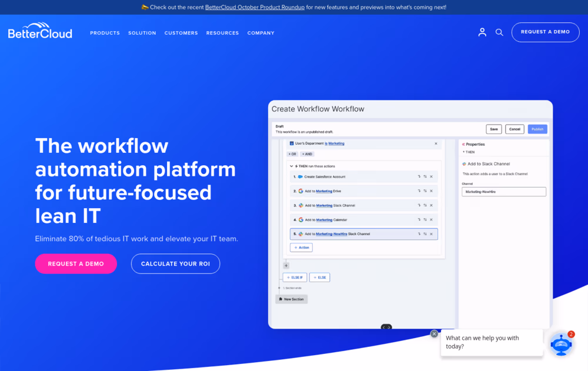Reorder the Marketing Slack Channel action
Image resolution: width=588 pixels, height=371 pixels.
tap(425, 205)
